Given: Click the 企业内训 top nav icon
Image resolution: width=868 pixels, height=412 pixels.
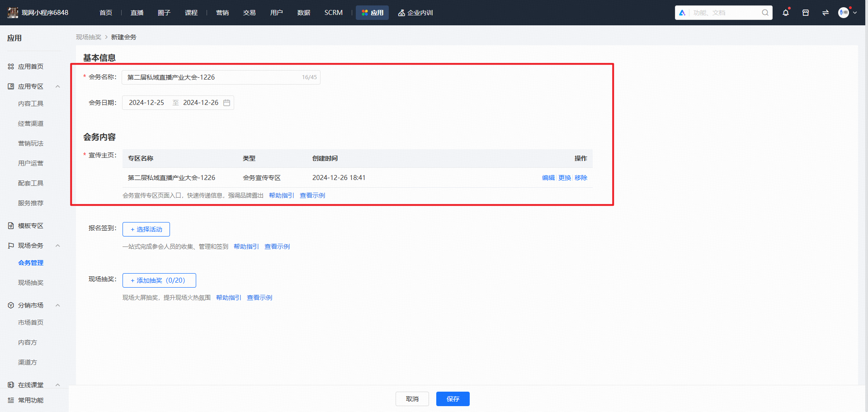Looking at the screenshot, I should pyautogui.click(x=401, y=13).
